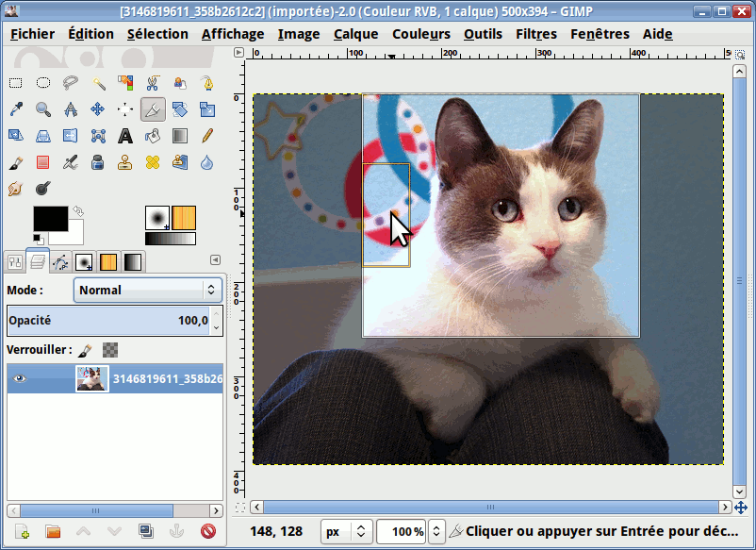756x550 pixels.
Task: Select the Cage Transform tool
Action: 98,136
